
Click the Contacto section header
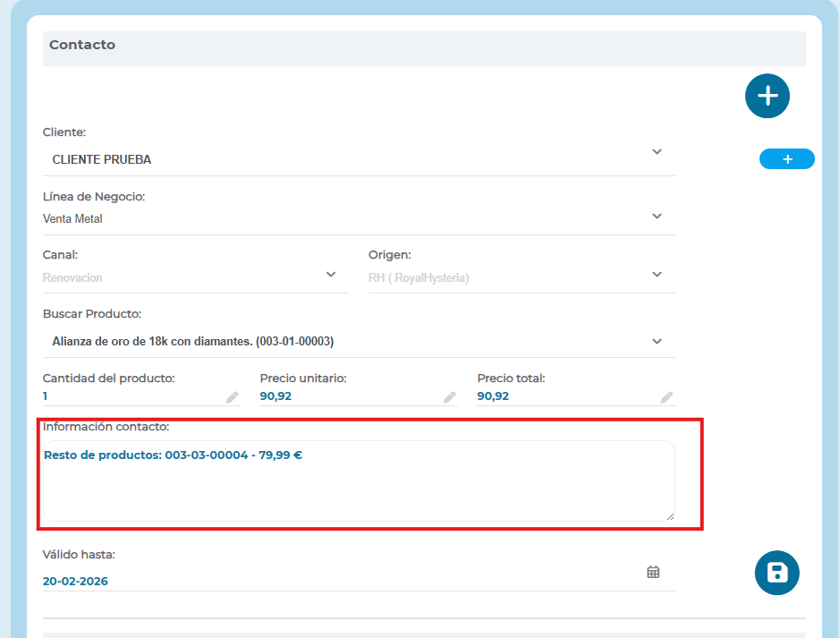click(82, 45)
